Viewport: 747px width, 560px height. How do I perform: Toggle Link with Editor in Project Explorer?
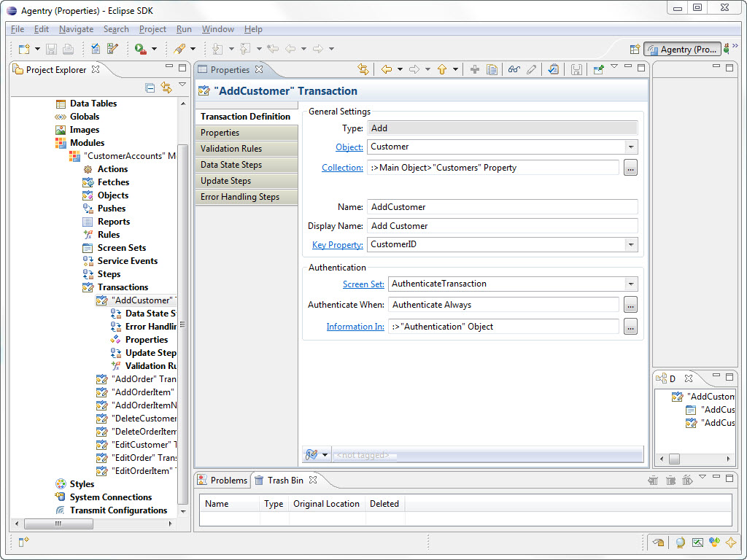click(x=166, y=87)
